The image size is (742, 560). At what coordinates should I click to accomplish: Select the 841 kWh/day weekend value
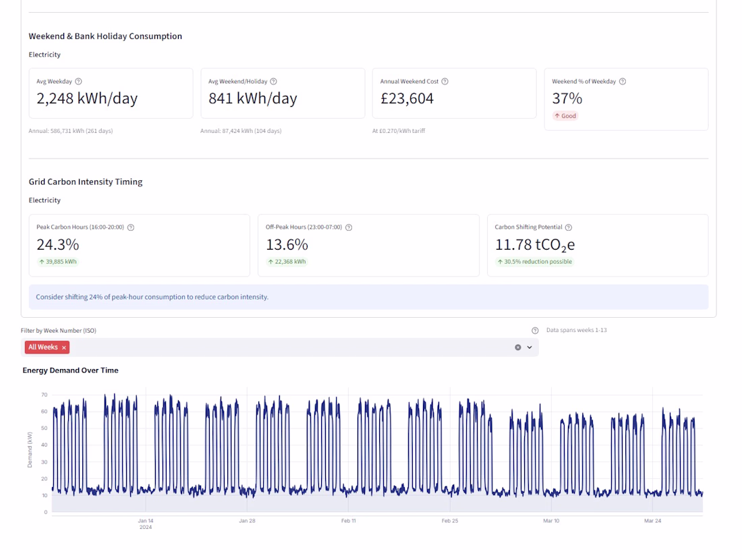point(253,99)
